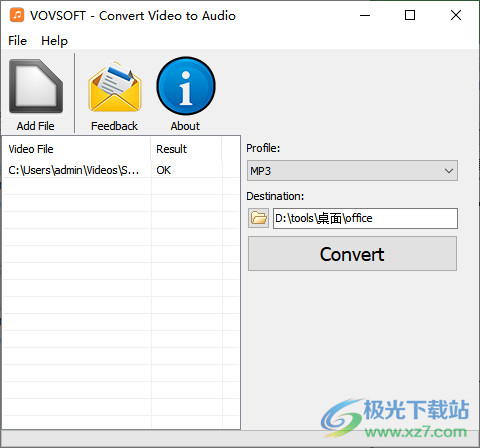Click the VOVSOFT app icon in title bar
Image resolution: width=480 pixels, height=448 pixels.
tap(17, 15)
